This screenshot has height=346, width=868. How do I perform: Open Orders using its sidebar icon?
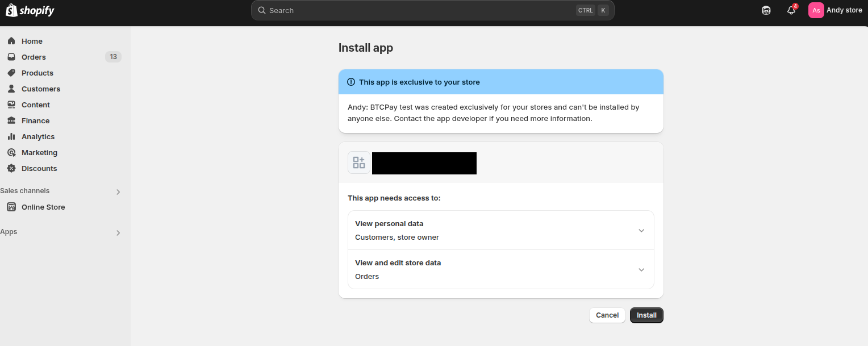point(11,57)
